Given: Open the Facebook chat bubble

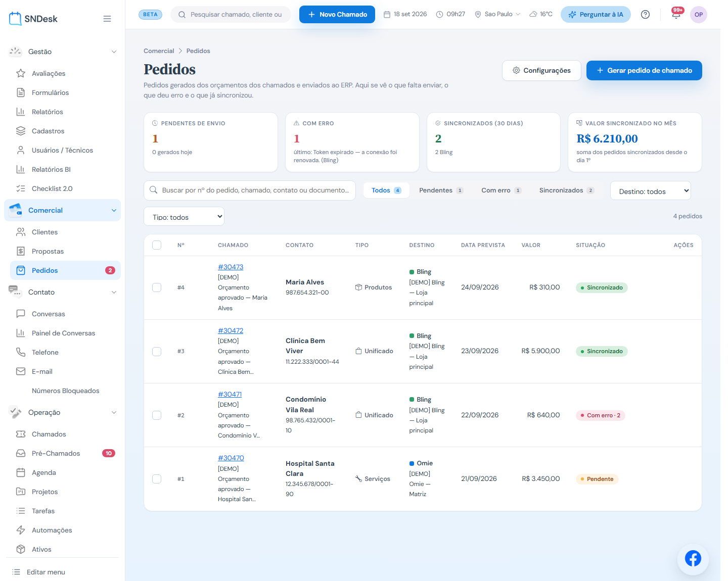Looking at the screenshot, I should pos(693,558).
